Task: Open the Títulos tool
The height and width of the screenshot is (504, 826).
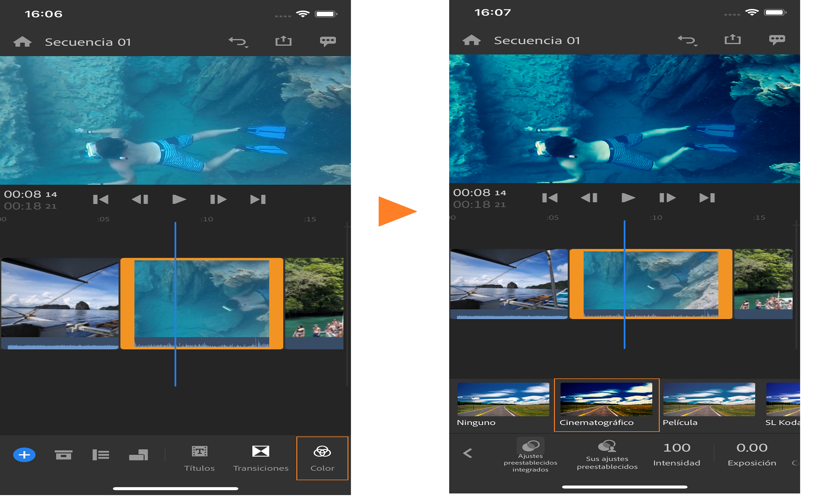Action: pyautogui.click(x=199, y=458)
